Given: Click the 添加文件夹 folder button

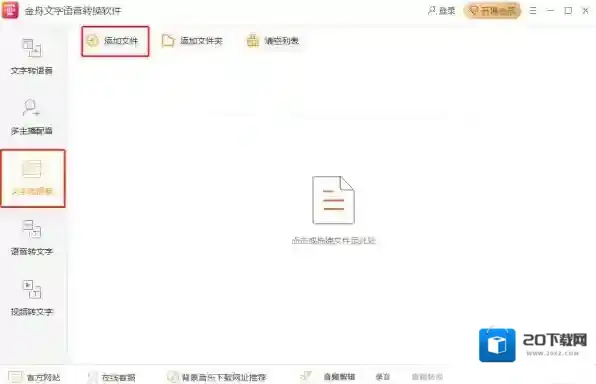Looking at the screenshot, I should tap(192, 41).
